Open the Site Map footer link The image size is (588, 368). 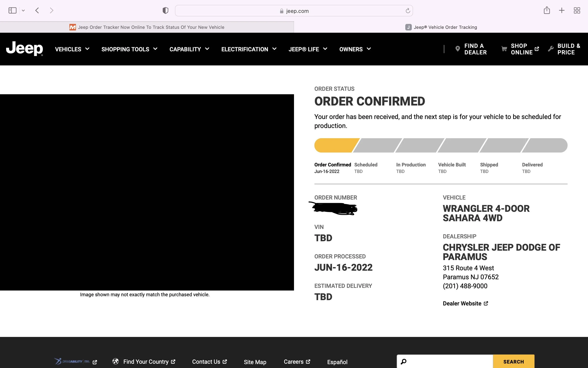coord(255,362)
